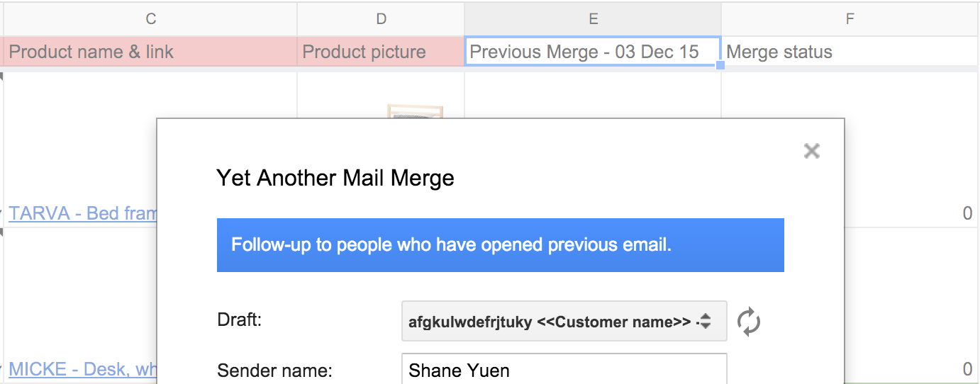Select column E header
The height and width of the screenshot is (384, 980).
tap(593, 19)
